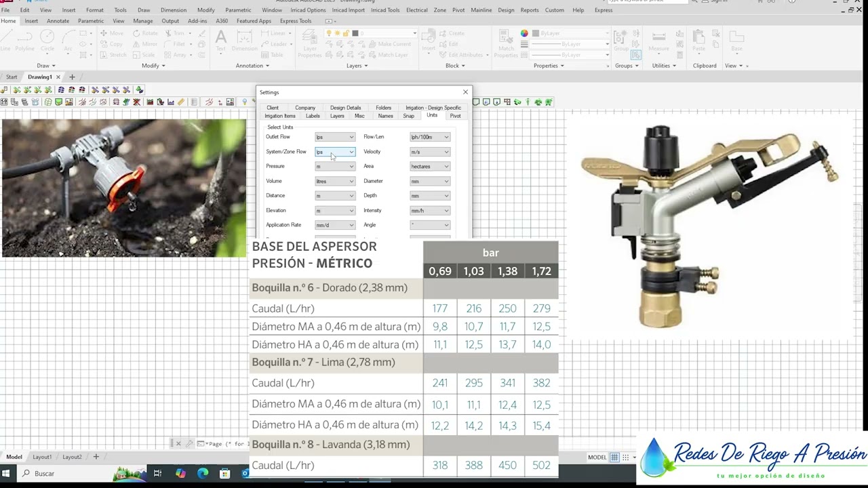
Task: Open Task View on the taskbar
Action: click(x=157, y=473)
